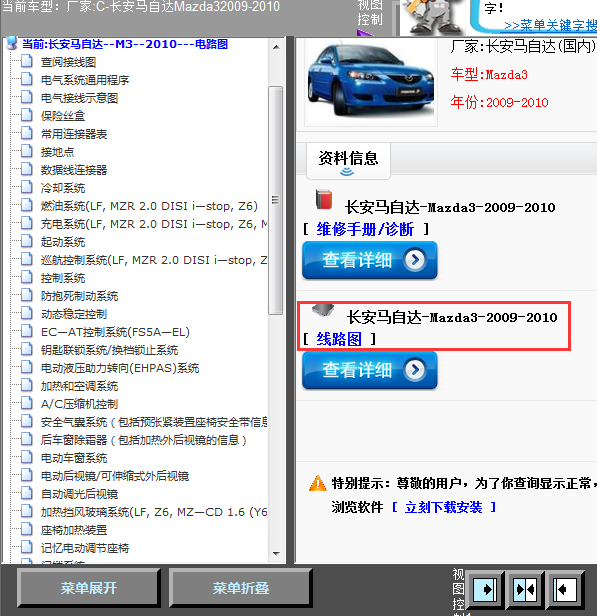The width and height of the screenshot is (597, 616).
Task: Click the page icon next to 接地点
Action: click(x=27, y=151)
